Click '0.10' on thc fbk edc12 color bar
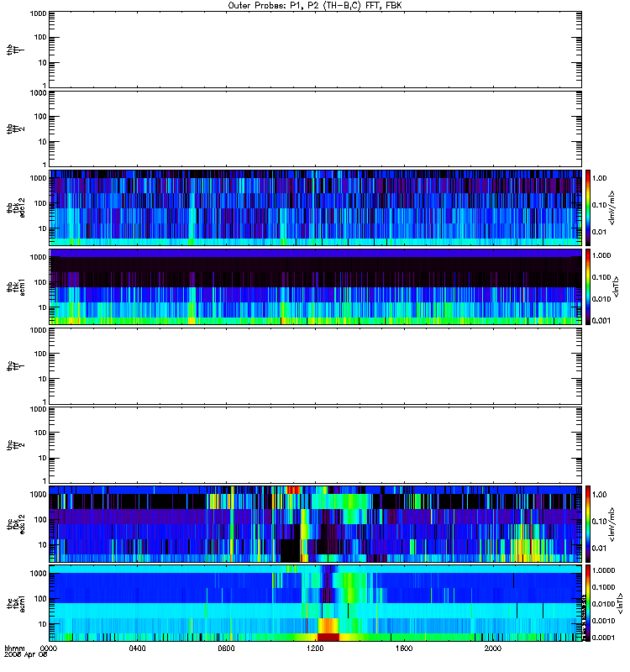Image resolution: width=630 pixels, height=672 pixels. [599, 522]
